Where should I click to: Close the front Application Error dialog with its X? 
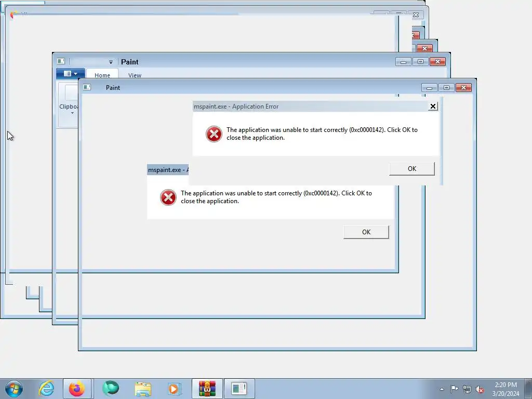click(433, 107)
